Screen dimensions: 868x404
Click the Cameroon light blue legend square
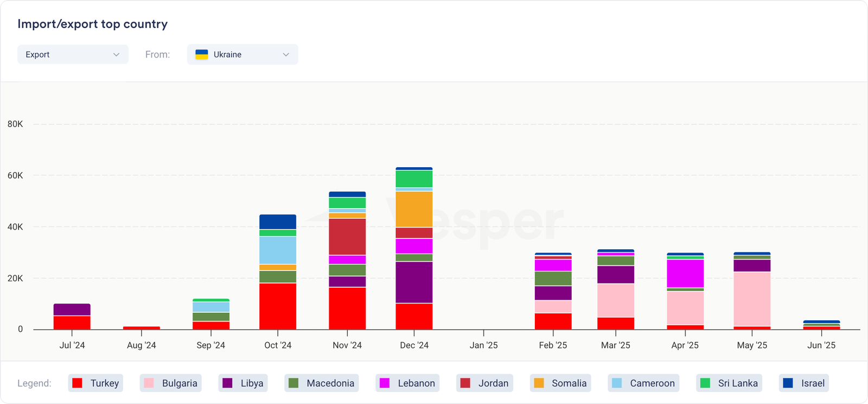pyautogui.click(x=617, y=383)
